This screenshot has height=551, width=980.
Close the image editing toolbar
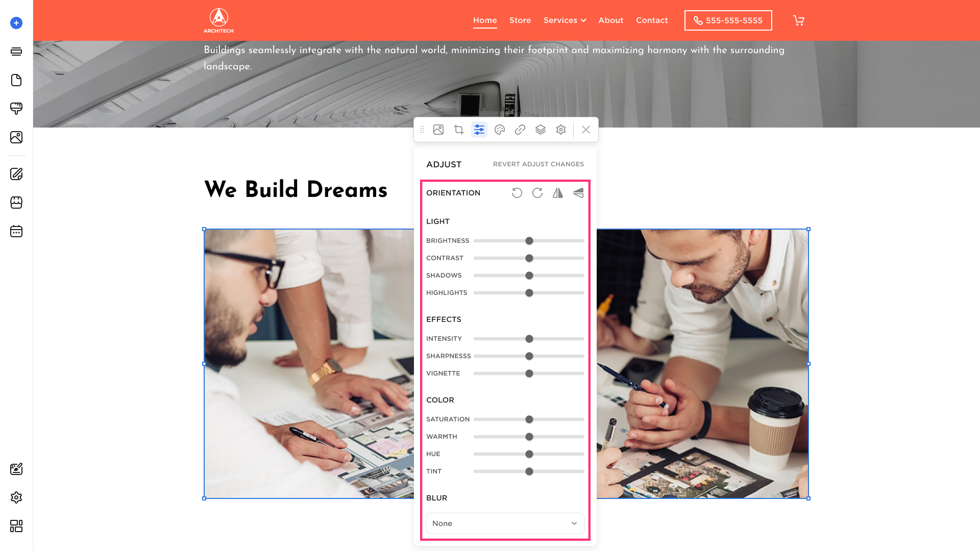pyautogui.click(x=586, y=130)
